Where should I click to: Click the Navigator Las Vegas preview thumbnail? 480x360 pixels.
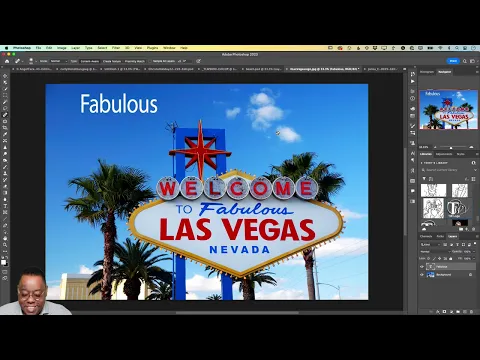[x=449, y=109]
